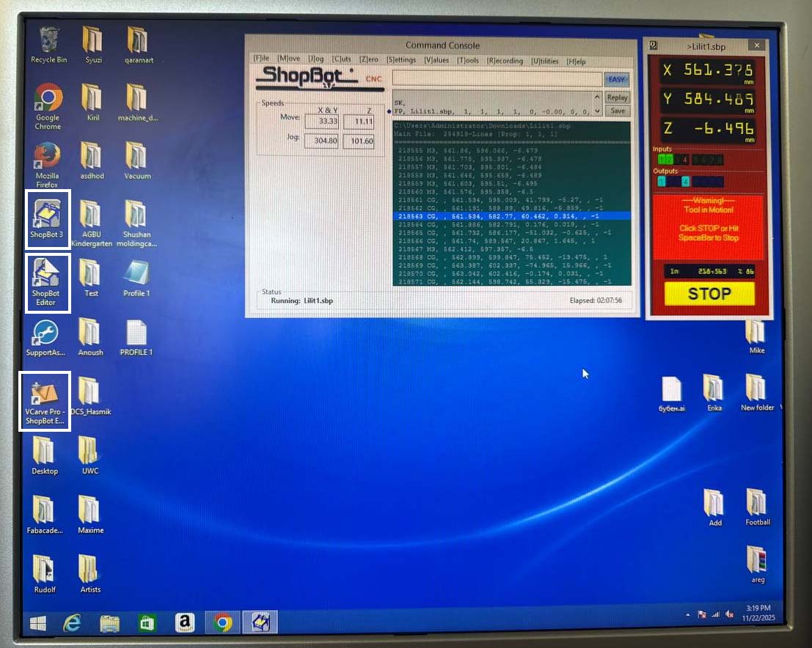The width and height of the screenshot is (812, 648).
Task: Click the red Tool in Motion warning panel
Action: pyautogui.click(x=708, y=226)
